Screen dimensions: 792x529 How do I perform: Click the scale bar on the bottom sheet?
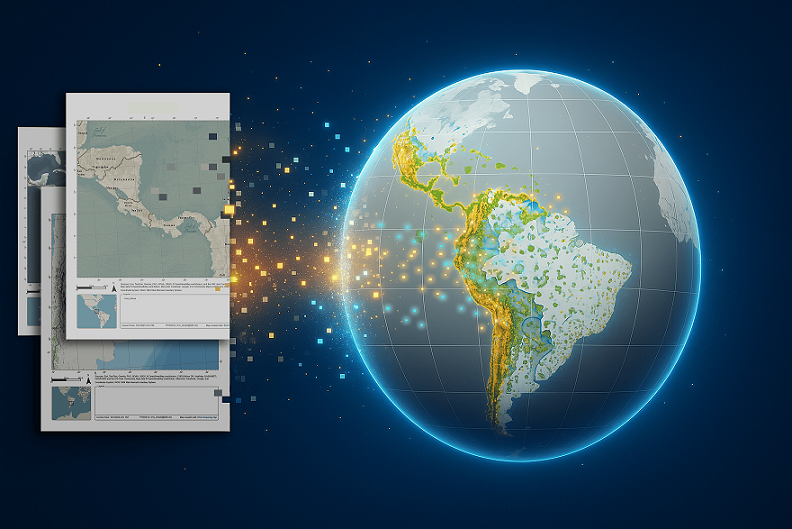pyautogui.click(x=65, y=381)
